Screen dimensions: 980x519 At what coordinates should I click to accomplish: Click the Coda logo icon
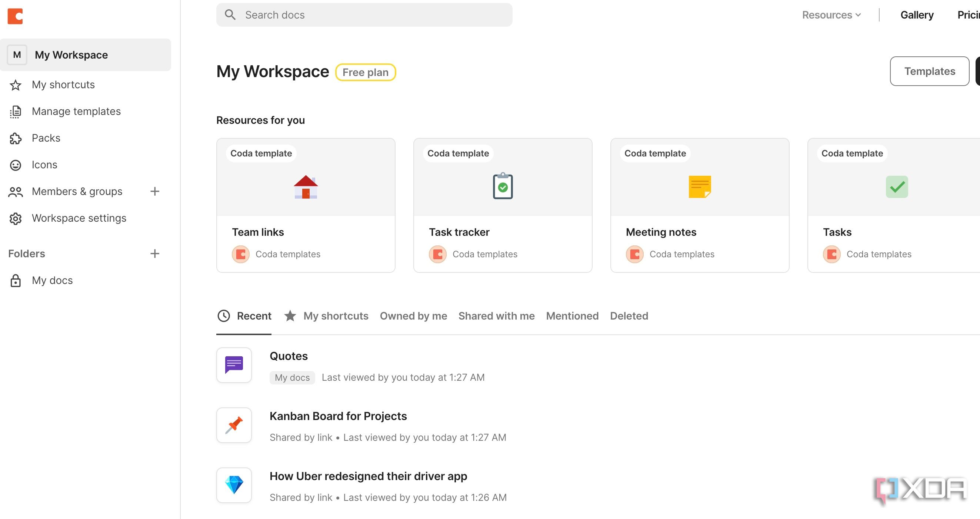[15, 16]
